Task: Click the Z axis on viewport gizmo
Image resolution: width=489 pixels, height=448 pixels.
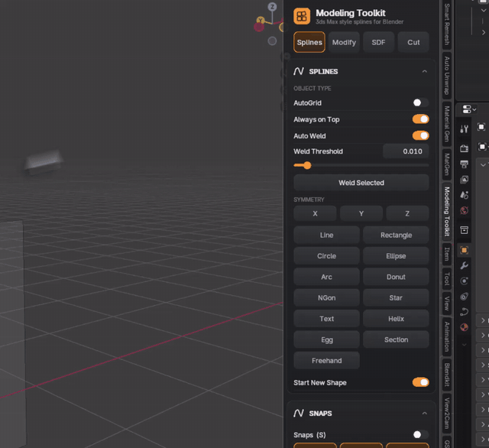Action: [272, 7]
